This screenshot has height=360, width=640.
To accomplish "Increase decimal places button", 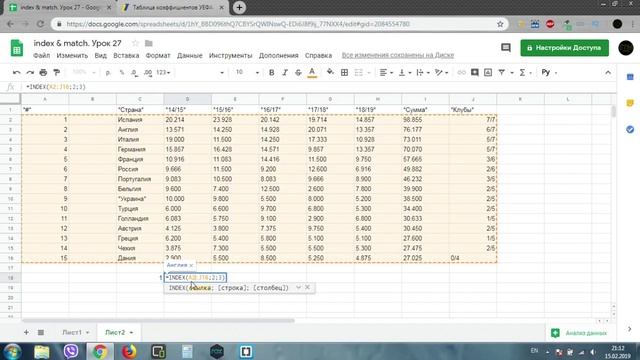I will click(148, 73).
